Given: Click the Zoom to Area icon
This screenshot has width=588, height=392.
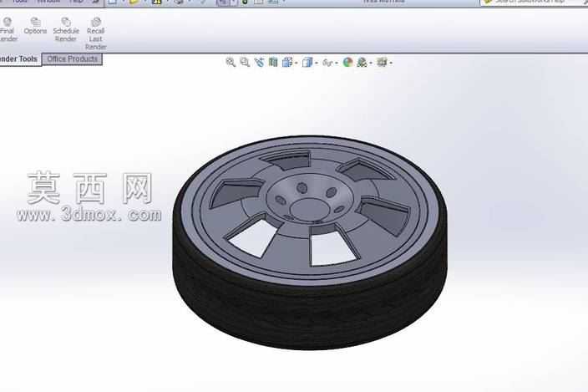Looking at the screenshot, I should click(x=245, y=63).
